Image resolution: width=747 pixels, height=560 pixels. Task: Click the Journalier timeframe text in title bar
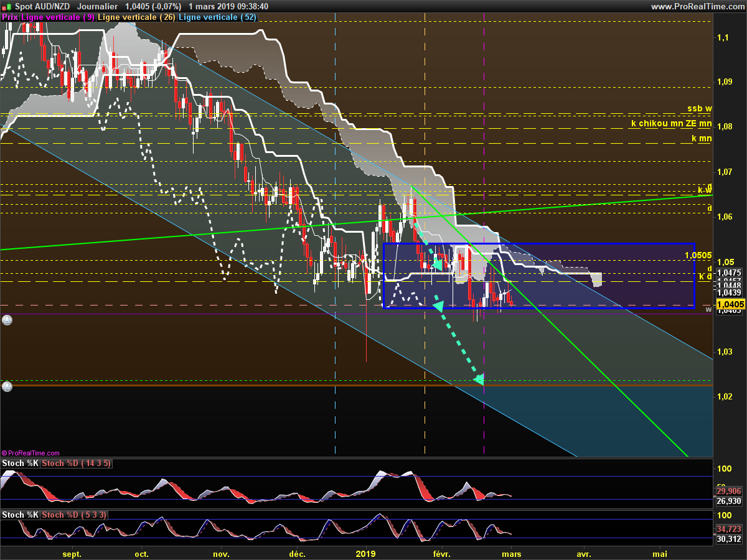pos(97,6)
